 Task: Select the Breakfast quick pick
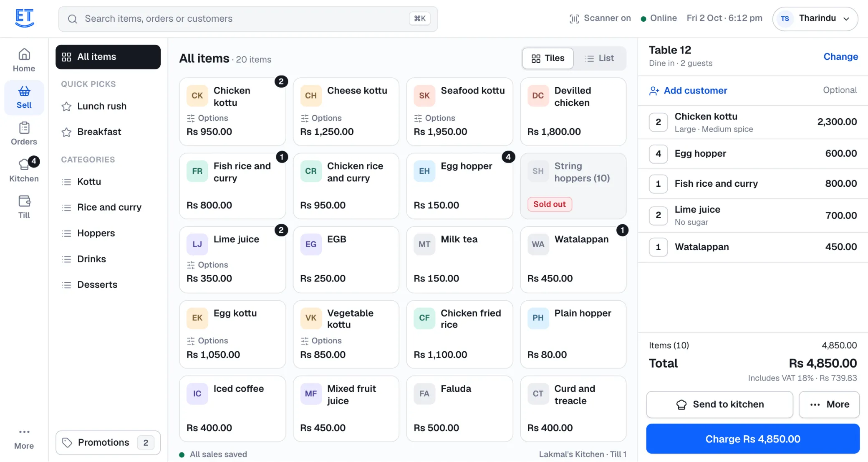pyautogui.click(x=108, y=132)
